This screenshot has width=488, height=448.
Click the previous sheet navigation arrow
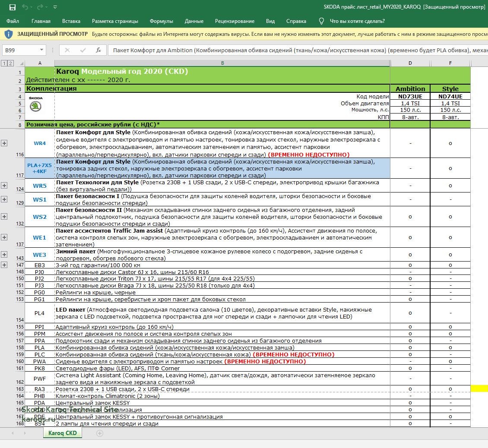pos(13,433)
